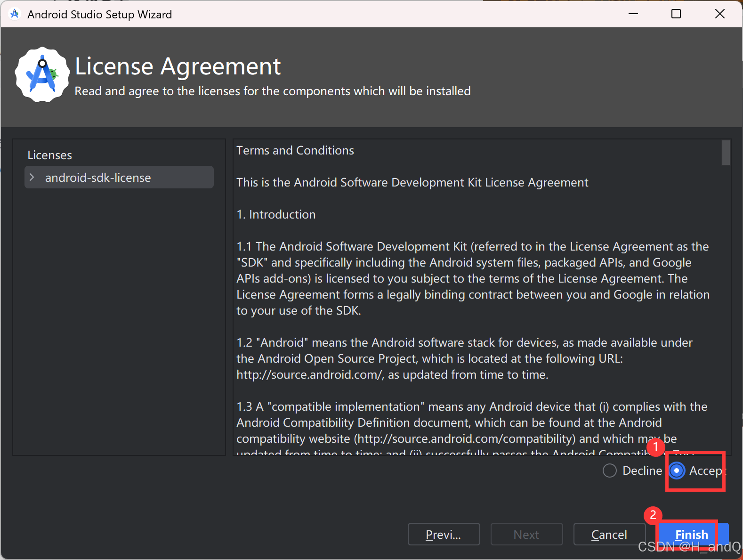Select the Decline radio button
743x560 pixels.
610,471
